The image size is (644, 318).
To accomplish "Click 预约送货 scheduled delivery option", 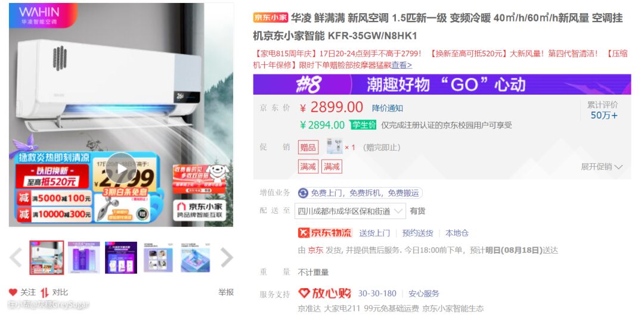I will tap(417, 233).
